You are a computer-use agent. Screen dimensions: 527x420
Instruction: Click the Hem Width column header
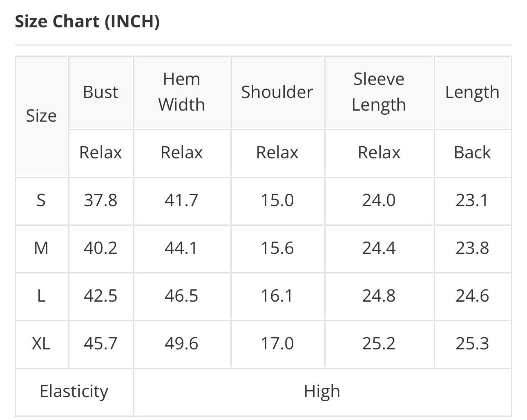181,92
